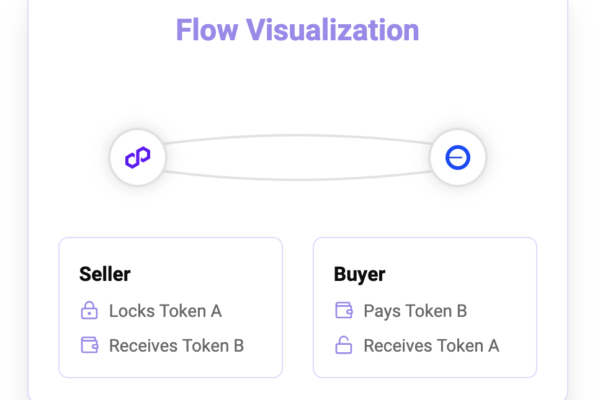
Task: Click the closed padlock icon beside Locks Token A
Action: (x=89, y=310)
